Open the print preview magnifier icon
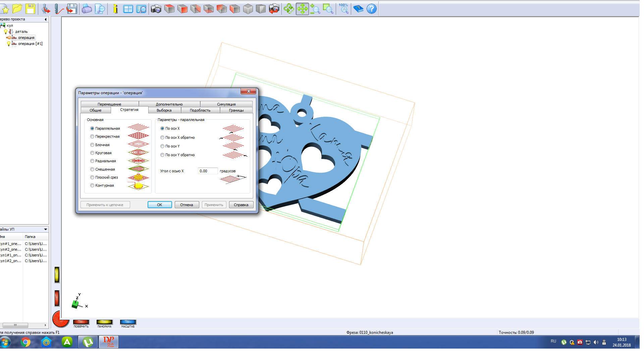This screenshot has width=644, height=362. click(x=100, y=9)
